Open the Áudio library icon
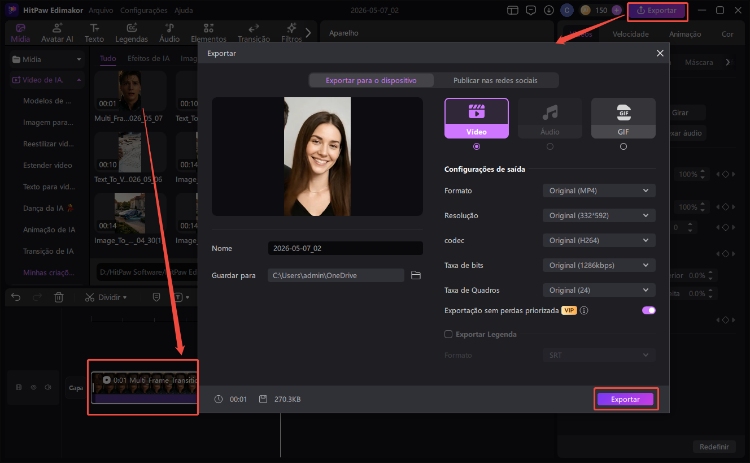 [169, 33]
